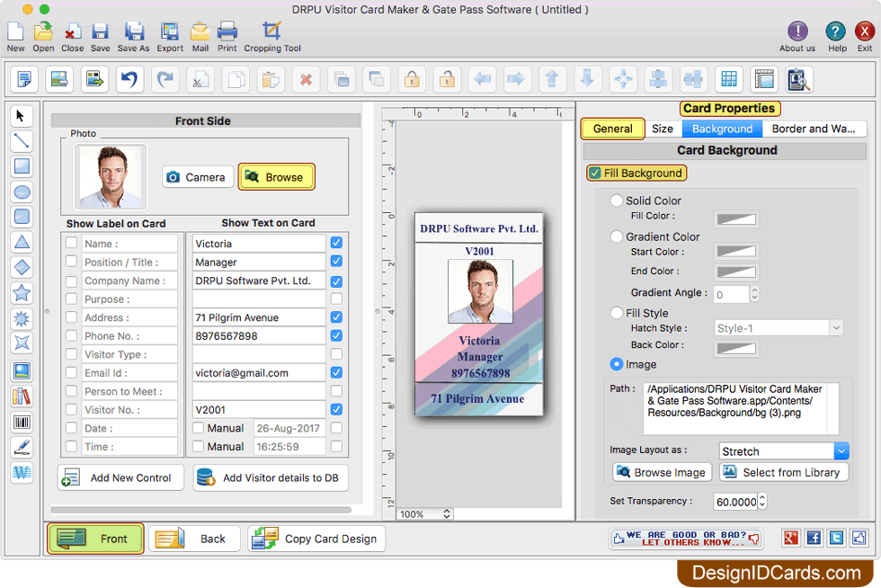The image size is (881, 588).
Task: Click the Camera button
Action: click(x=197, y=177)
